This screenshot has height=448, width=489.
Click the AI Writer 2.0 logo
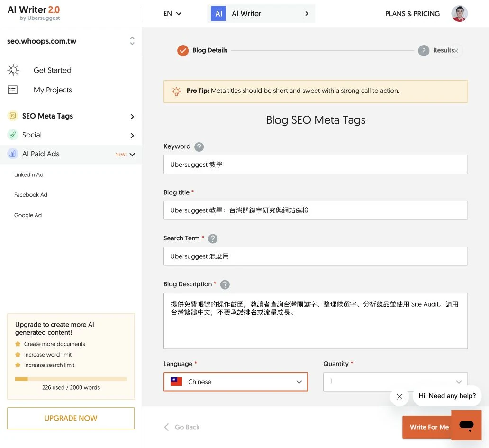click(34, 13)
